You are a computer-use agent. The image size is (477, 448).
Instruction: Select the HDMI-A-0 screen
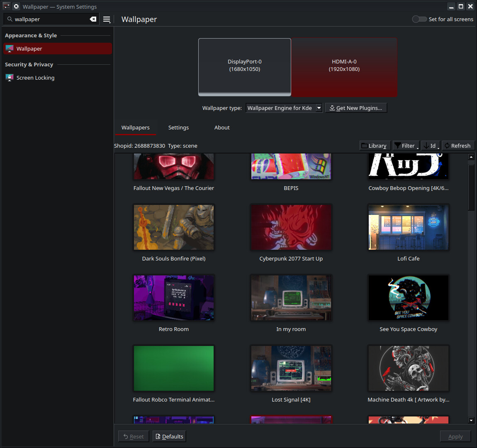[x=344, y=66]
